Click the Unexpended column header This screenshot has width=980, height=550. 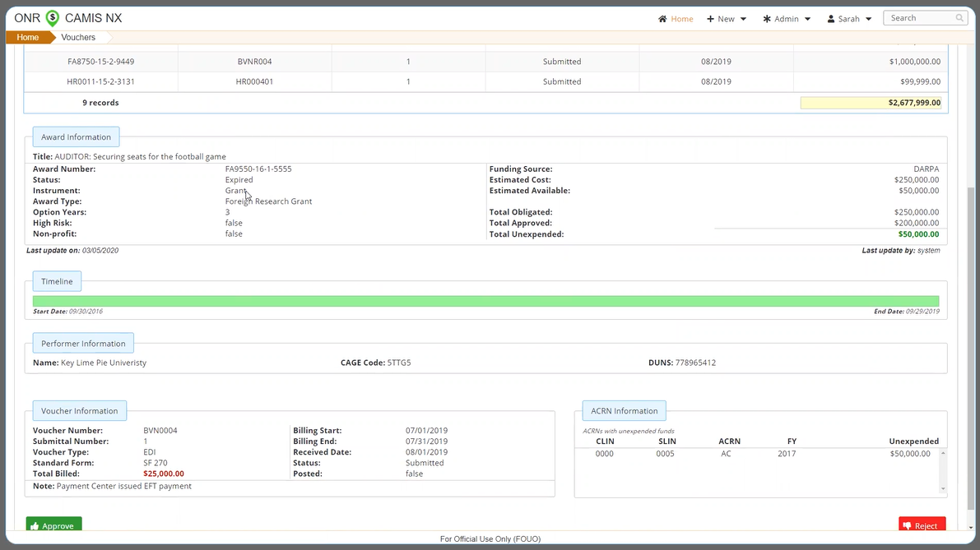point(913,441)
